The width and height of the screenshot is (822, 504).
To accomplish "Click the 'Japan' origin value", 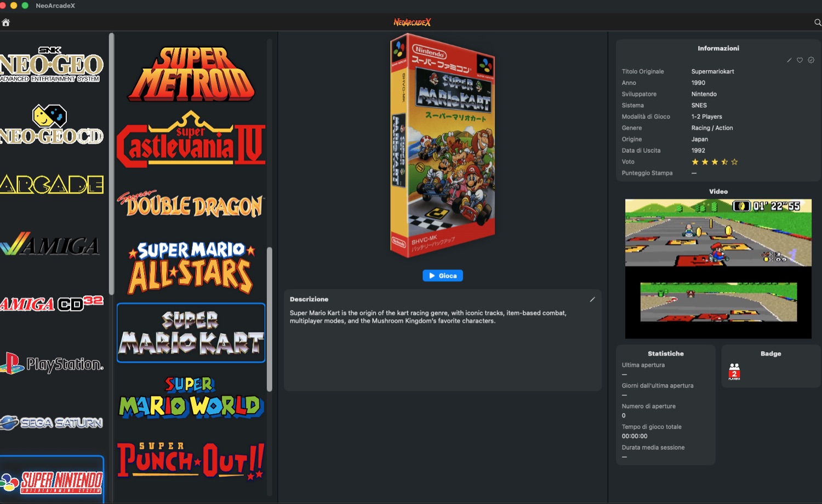I will coord(699,139).
